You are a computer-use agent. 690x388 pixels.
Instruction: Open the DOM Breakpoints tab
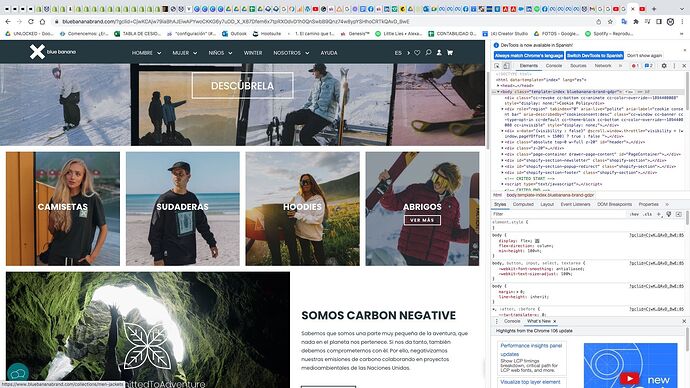pos(614,205)
